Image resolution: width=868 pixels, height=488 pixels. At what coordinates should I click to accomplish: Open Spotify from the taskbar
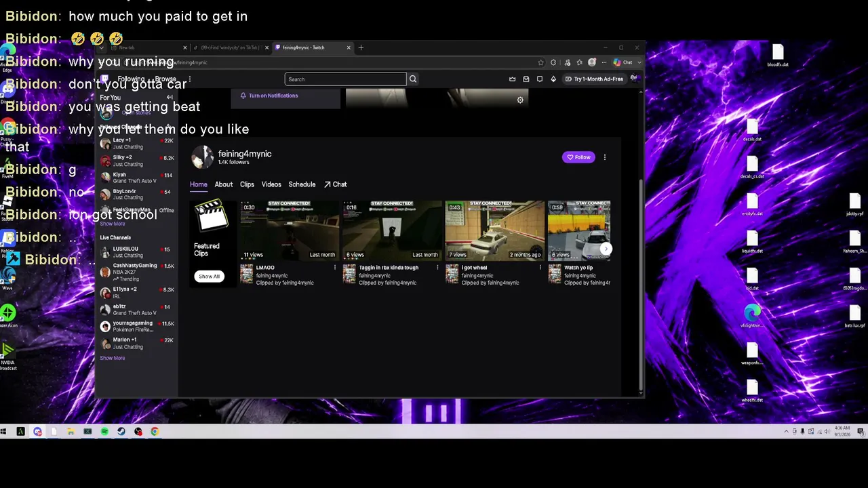click(x=104, y=432)
